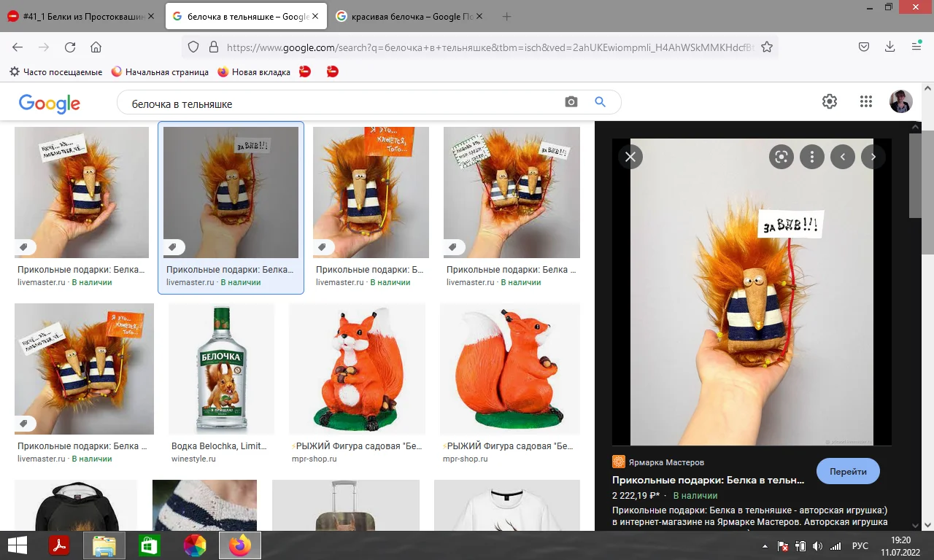Show site tracking protection shield
Screen dimensions: 934x560
[x=193, y=47]
